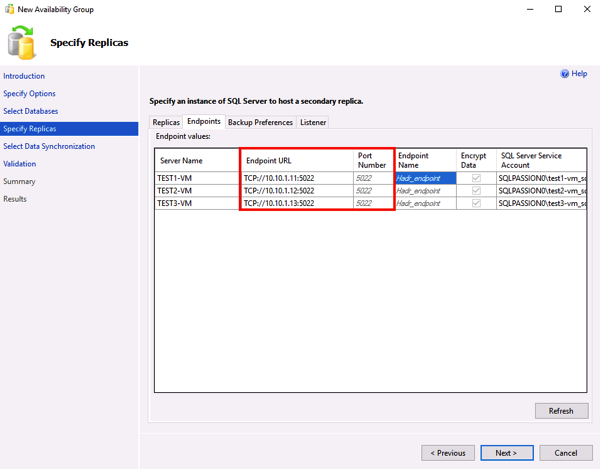Click Hadr_endpoint name cell for TEST2-VM
Screen dimensions: 600x469
click(x=426, y=191)
